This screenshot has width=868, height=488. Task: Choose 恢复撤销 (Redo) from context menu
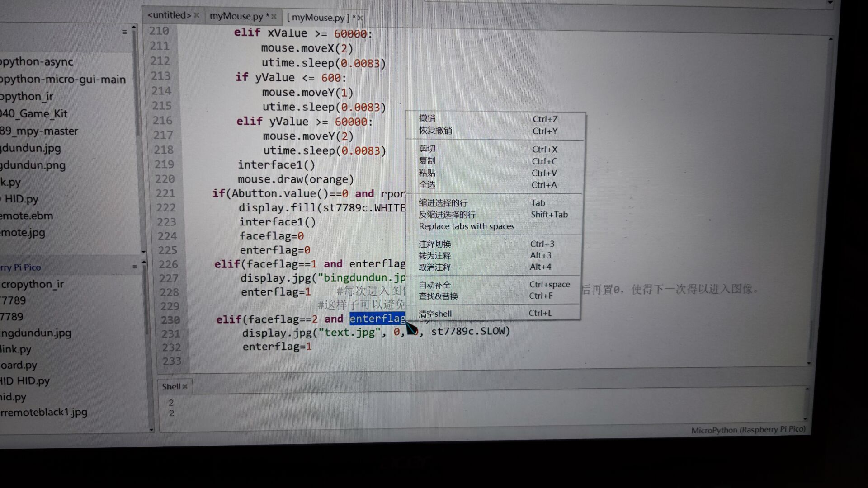pyautogui.click(x=495, y=131)
